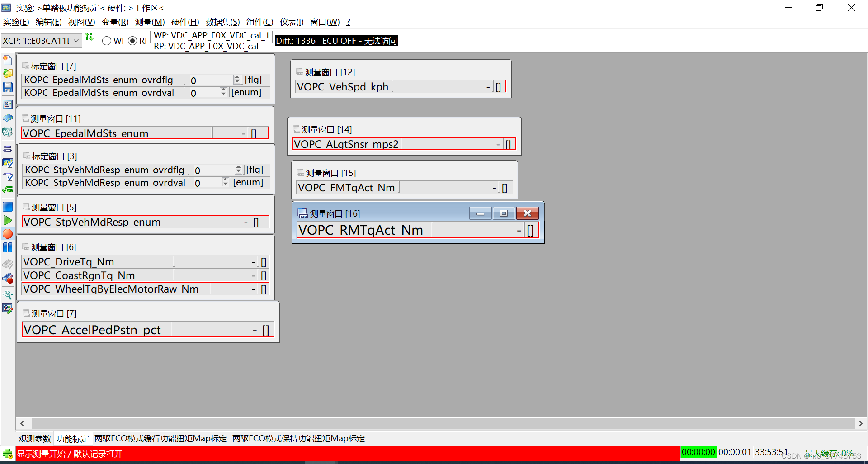Image resolution: width=868 pixels, height=464 pixels.
Task: Pause the measurement with the blue pause icon
Action: [x=8, y=247]
